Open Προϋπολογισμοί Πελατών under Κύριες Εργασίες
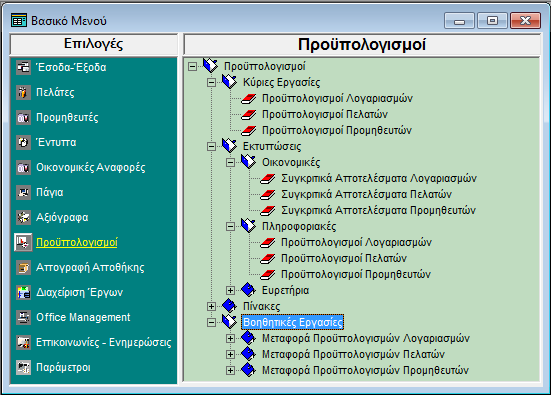The height and width of the screenshot is (395, 551). click(325, 114)
